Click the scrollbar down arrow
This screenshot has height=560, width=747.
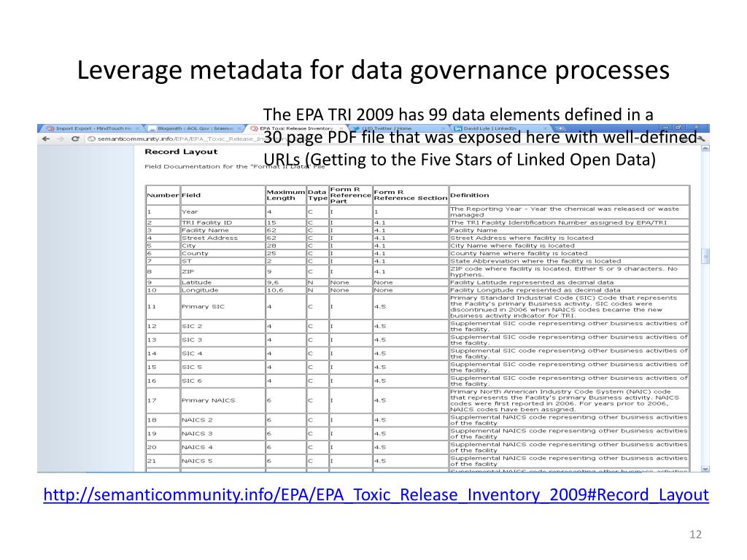[x=705, y=469]
